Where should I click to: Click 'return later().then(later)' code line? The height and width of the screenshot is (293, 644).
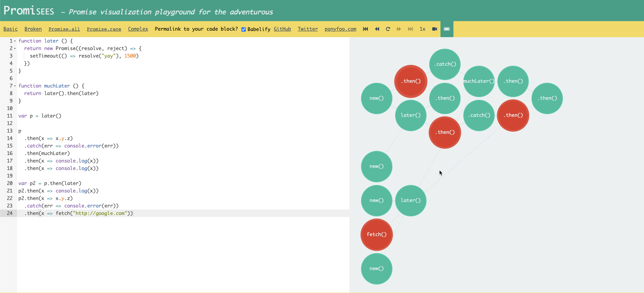point(61,93)
